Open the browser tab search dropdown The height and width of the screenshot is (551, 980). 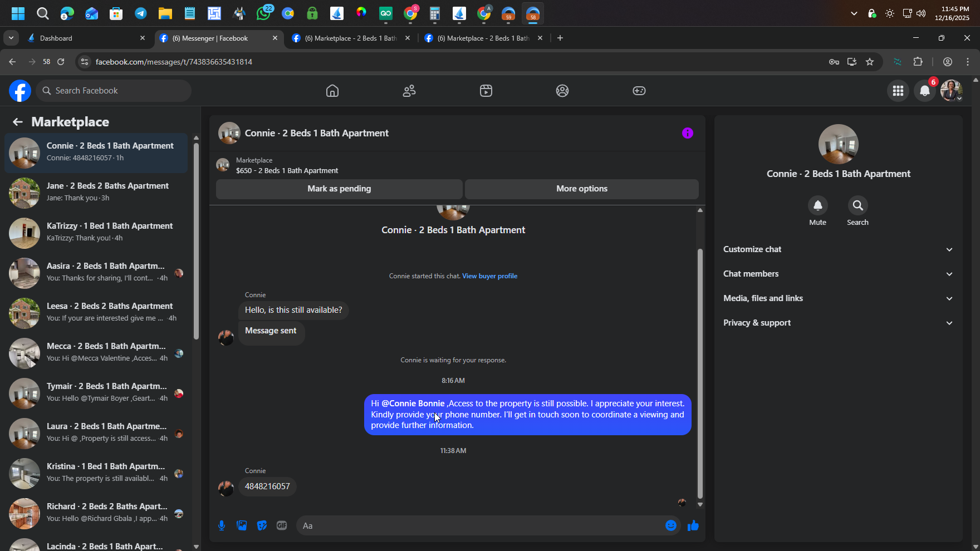click(x=11, y=38)
